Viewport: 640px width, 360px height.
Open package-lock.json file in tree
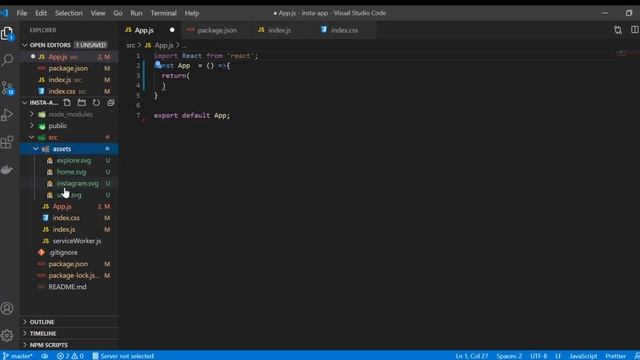69,275
